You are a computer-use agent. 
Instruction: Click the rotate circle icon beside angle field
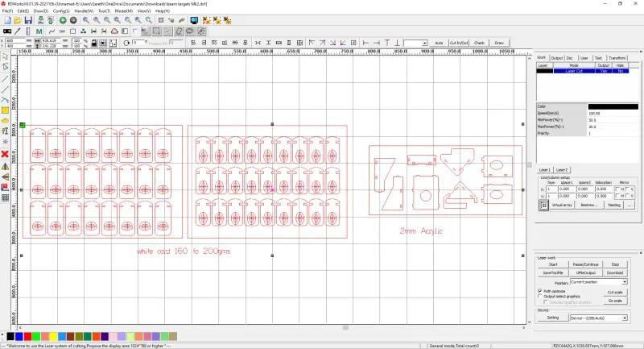126,43
